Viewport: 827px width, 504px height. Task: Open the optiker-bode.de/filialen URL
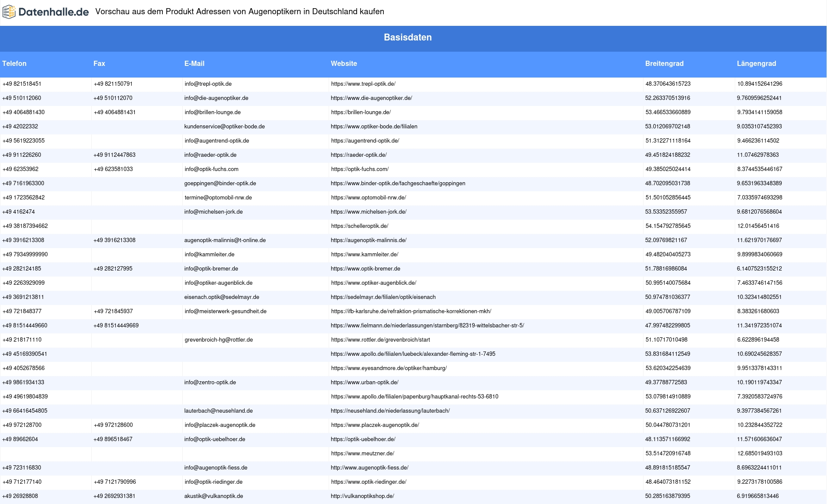tap(374, 127)
